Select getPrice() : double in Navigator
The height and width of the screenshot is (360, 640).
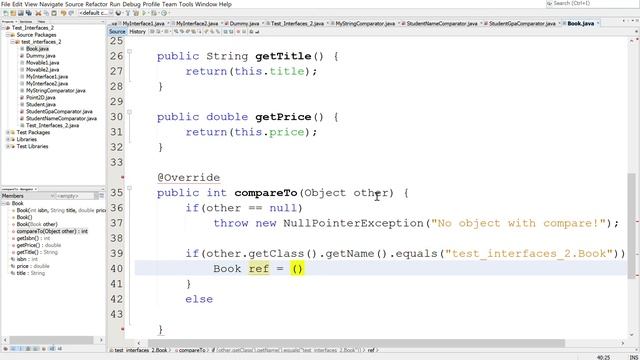click(x=39, y=245)
